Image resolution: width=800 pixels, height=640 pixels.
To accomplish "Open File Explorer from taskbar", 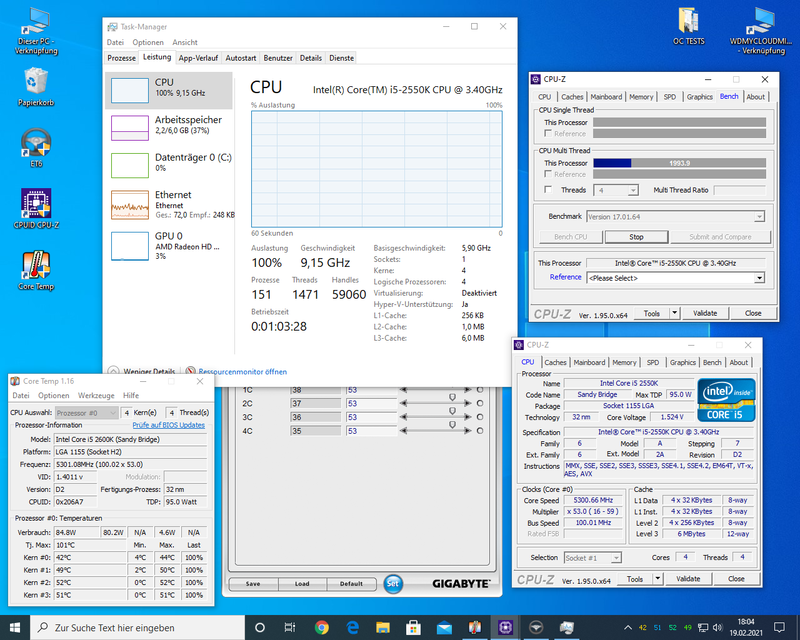I will pos(383,627).
